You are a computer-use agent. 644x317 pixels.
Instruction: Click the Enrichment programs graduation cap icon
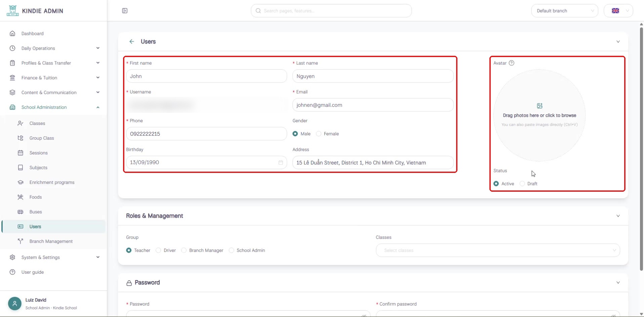pyautogui.click(x=21, y=183)
